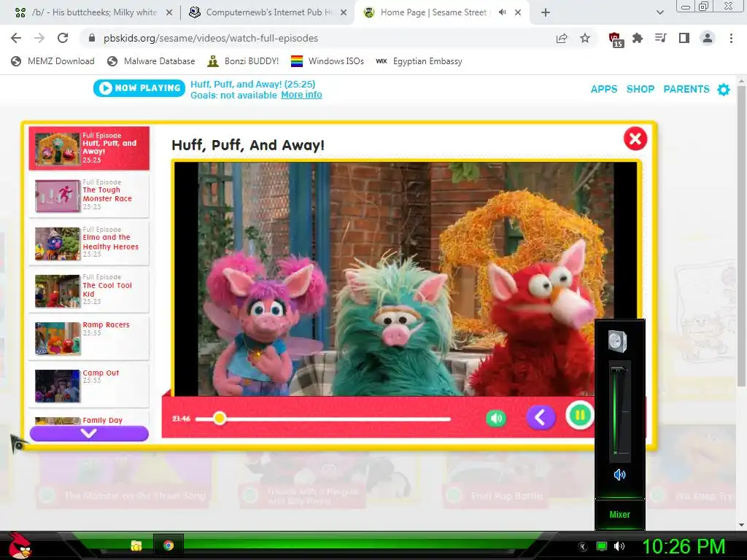Open the Malware Database bookmark

click(151, 61)
